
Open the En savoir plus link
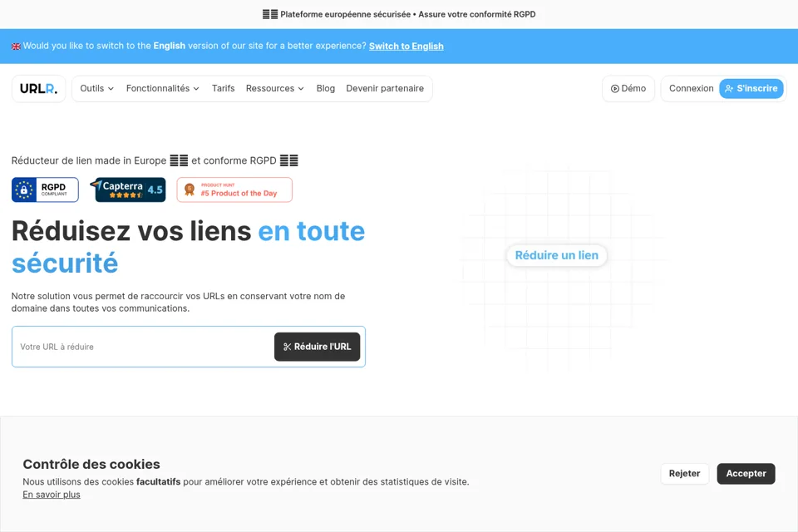point(52,495)
